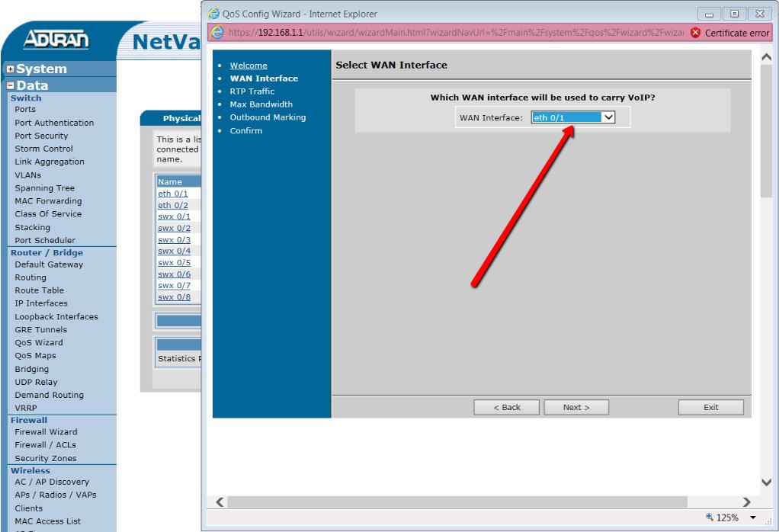Open Route Table page

point(39,290)
